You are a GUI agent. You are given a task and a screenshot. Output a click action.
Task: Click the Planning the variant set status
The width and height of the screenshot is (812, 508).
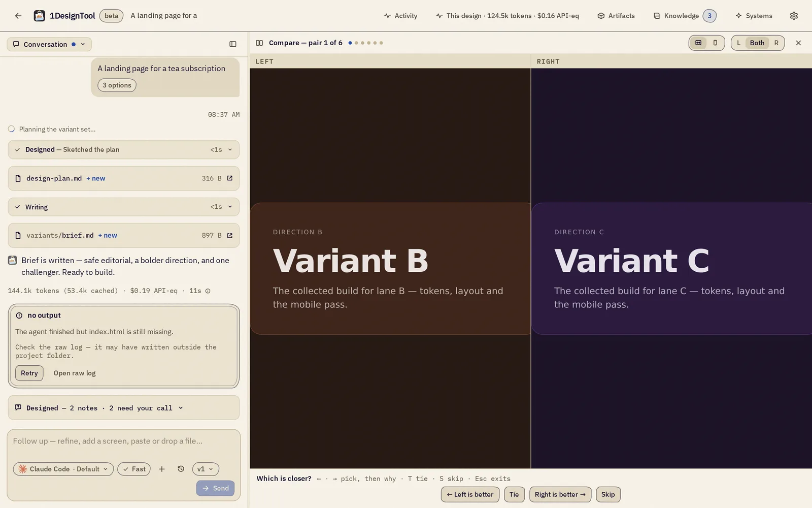coord(57,130)
